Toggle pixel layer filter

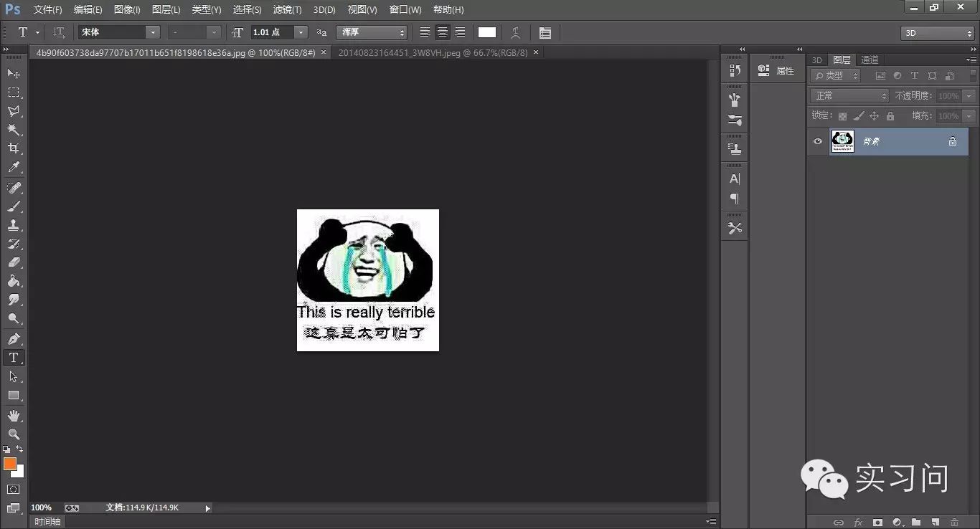[880, 75]
